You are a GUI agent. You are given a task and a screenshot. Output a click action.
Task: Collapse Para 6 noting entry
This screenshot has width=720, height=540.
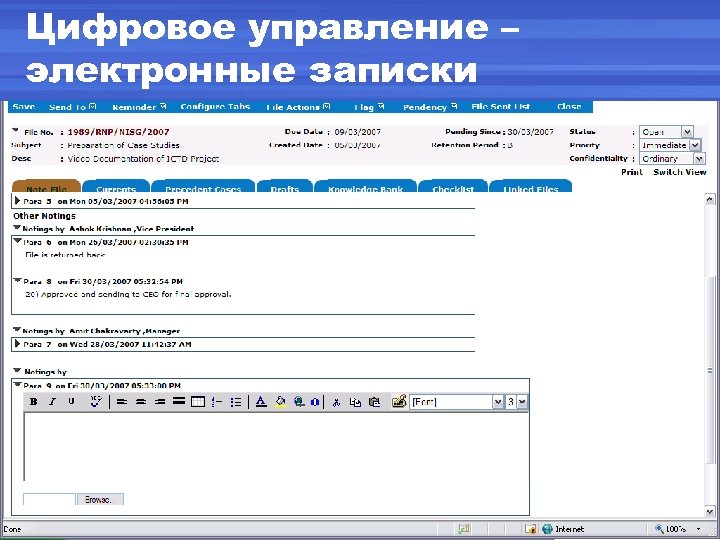17,241
